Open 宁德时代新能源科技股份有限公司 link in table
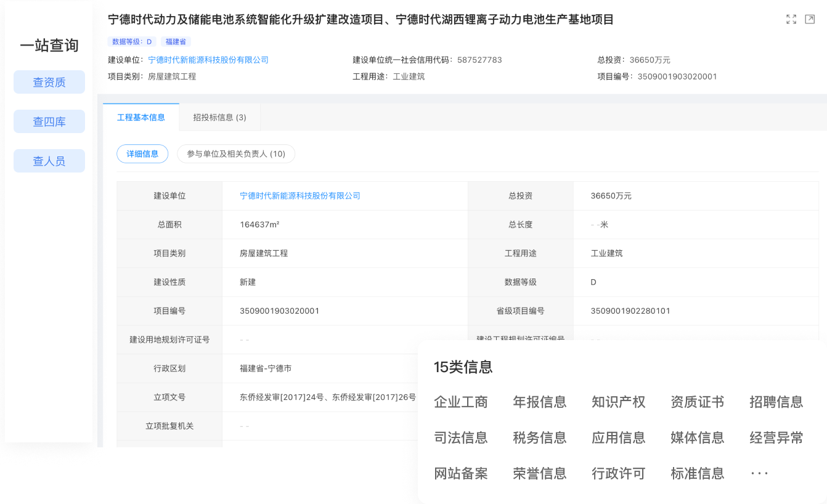The width and height of the screenshot is (827, 504). tap(300, 196)
